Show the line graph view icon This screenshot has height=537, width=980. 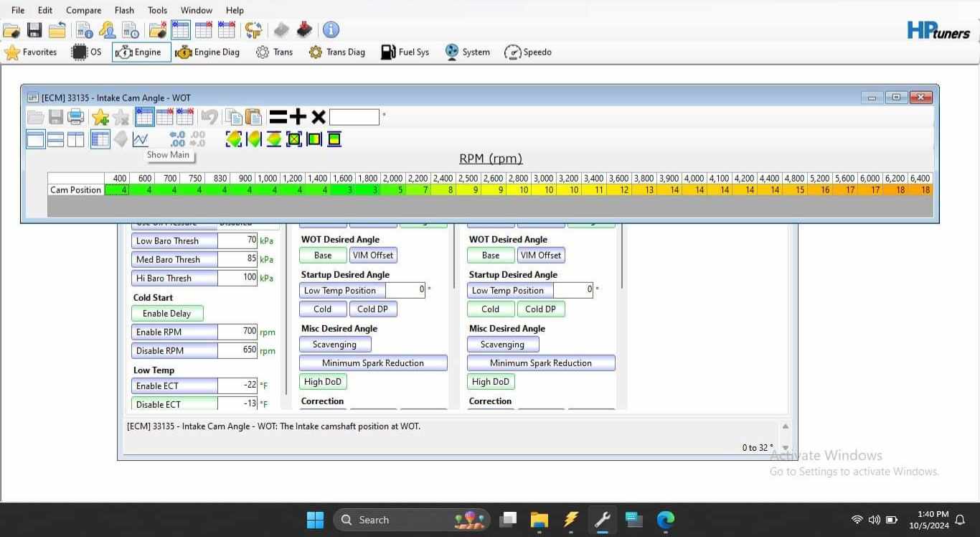pyautogui.click(x=141, y=139)
